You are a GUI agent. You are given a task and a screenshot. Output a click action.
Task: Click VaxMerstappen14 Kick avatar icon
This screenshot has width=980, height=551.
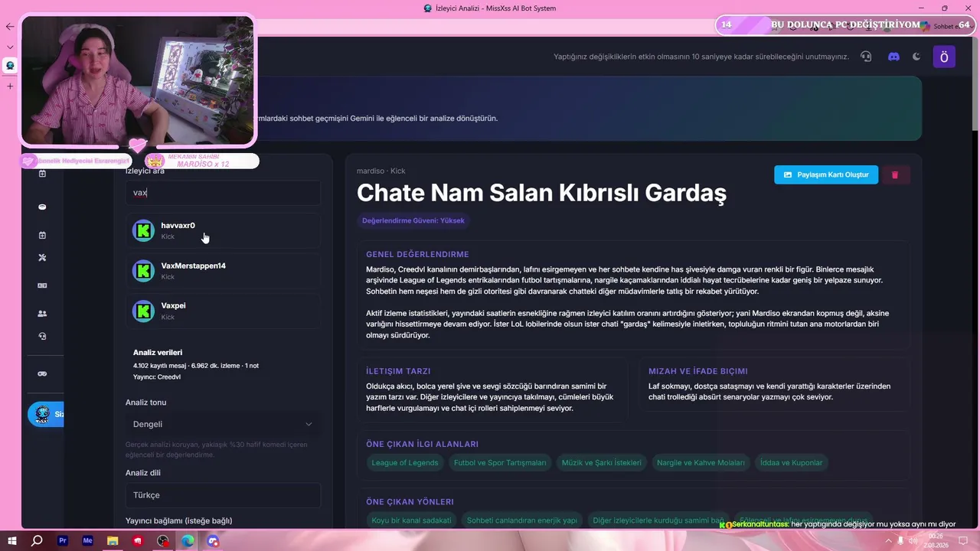(x=143, y=271)
